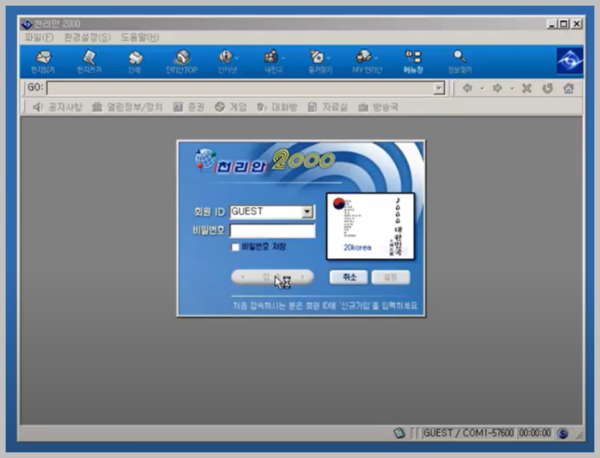Expand the GO address bar dropdown arrow
Screen dimensions: 600x458
click(x=439, y=88)
